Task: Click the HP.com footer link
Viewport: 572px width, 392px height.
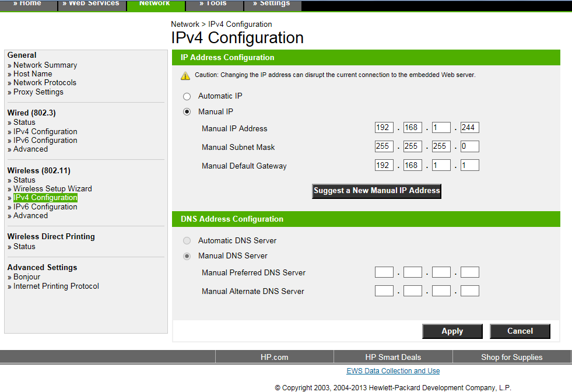Action: tap(274, 356)
